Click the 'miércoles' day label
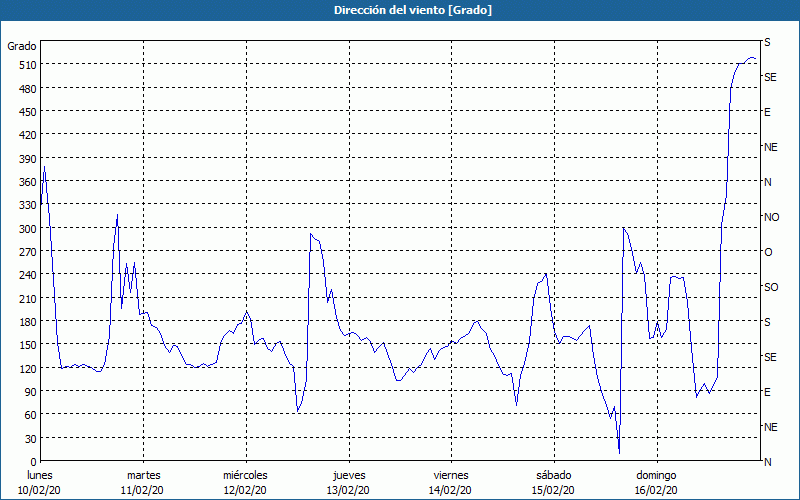The height and width of the screenshot is (500, 800). (x=245, y=475)
